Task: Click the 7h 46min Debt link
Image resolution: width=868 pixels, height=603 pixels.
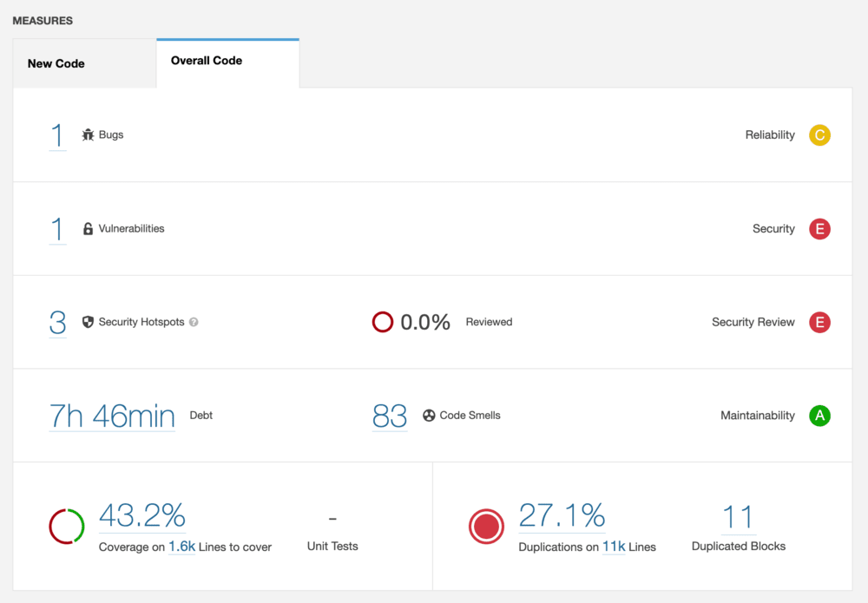Action: click(x=111, y=416)
